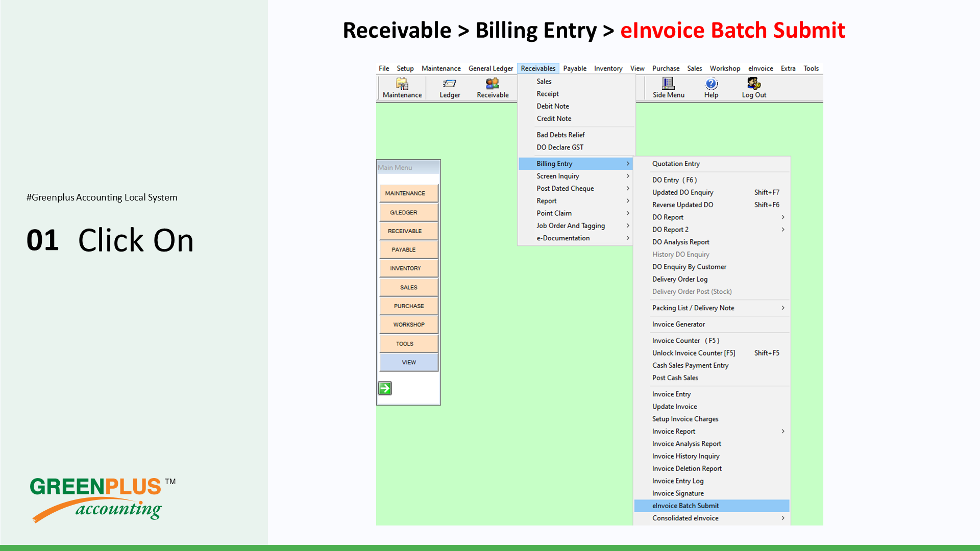Click the RECEIVABLE side menu button
The image size is (980, 551).
[x=409, y=231]
